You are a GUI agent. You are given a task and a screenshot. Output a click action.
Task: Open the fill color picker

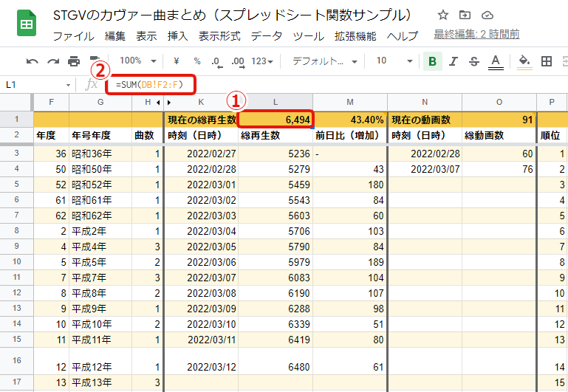[524, 61]
